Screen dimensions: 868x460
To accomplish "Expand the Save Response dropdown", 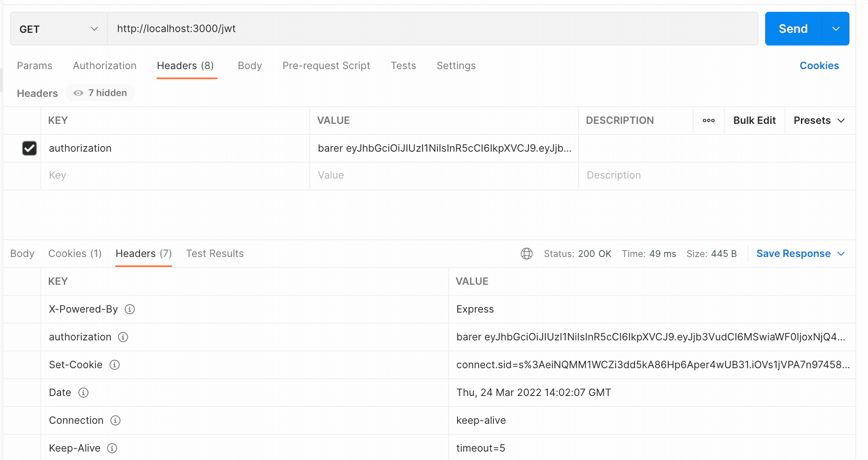I will tap(841, 254).
